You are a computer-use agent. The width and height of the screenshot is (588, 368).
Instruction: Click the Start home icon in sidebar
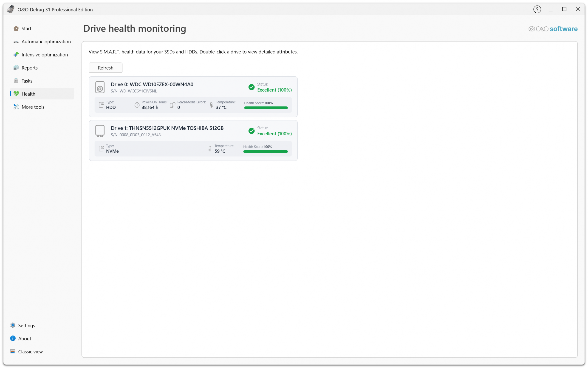pos(16,28)
